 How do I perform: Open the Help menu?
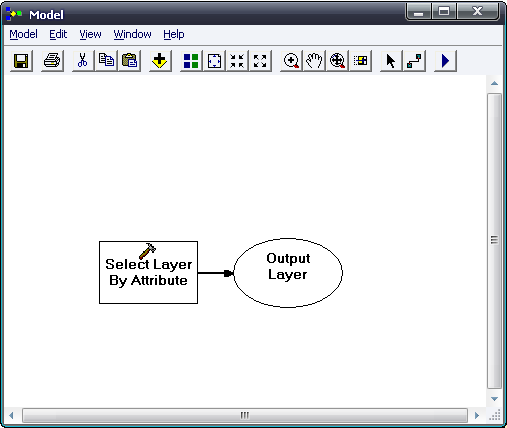click(x=174, y=34)
